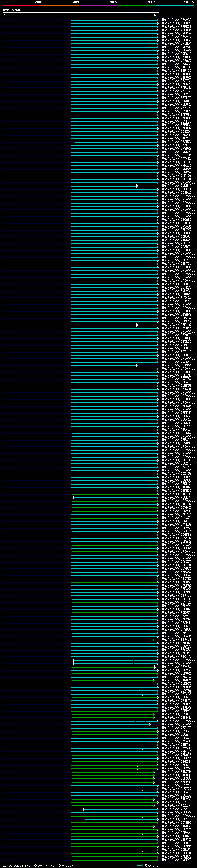
Task: Click the UniRef100_Q9LHP1 hit label
Action: pyautogui.click(x=177, y=23)
